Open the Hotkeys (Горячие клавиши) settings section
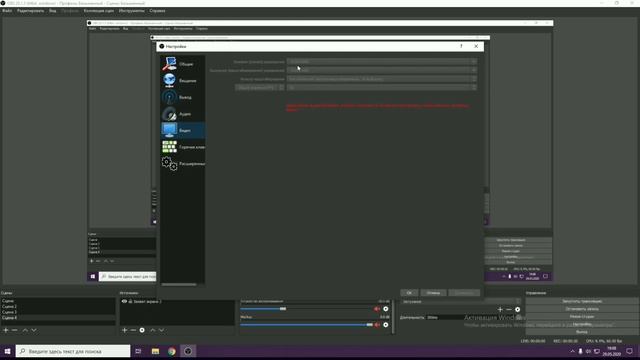 point(182,147)
